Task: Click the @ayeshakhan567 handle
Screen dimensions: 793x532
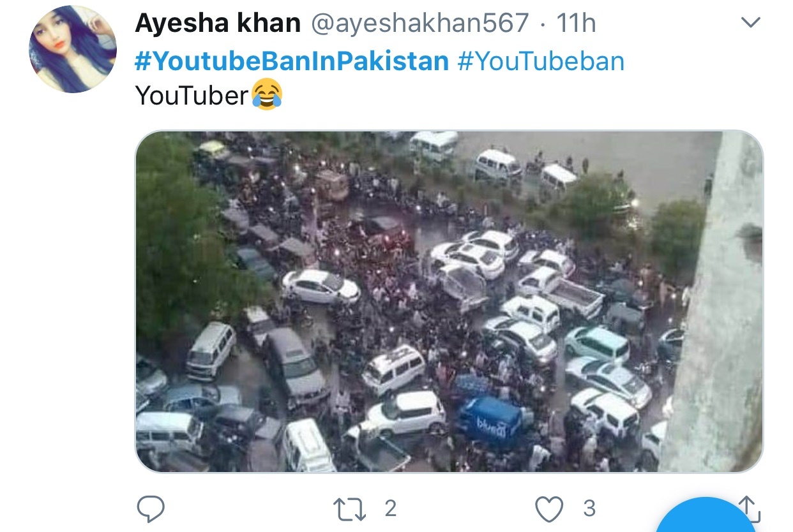Action: pyautogui.click(x=420, y=24)
